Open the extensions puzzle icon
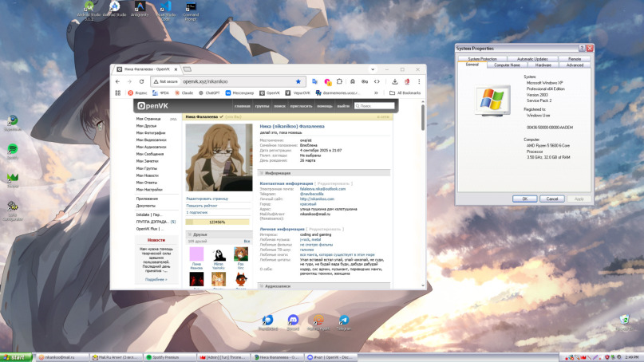The image size is (644, 362). coord(339,81)
